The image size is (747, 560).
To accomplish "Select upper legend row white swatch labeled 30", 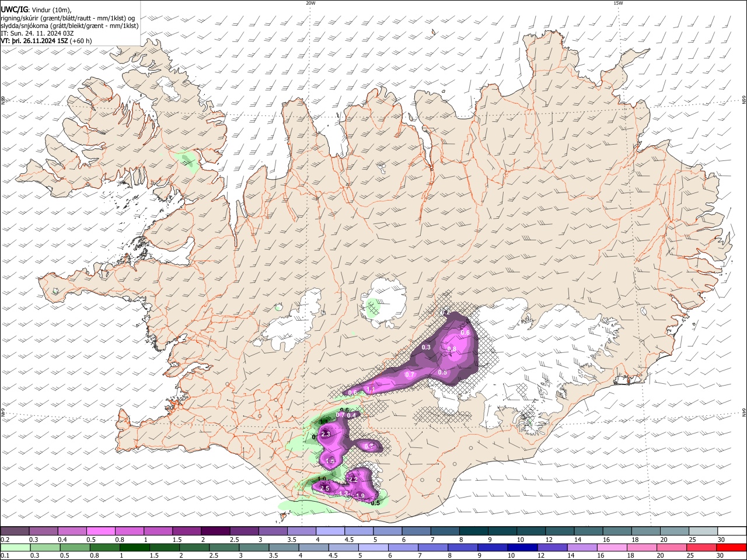I will pos(732,531).
